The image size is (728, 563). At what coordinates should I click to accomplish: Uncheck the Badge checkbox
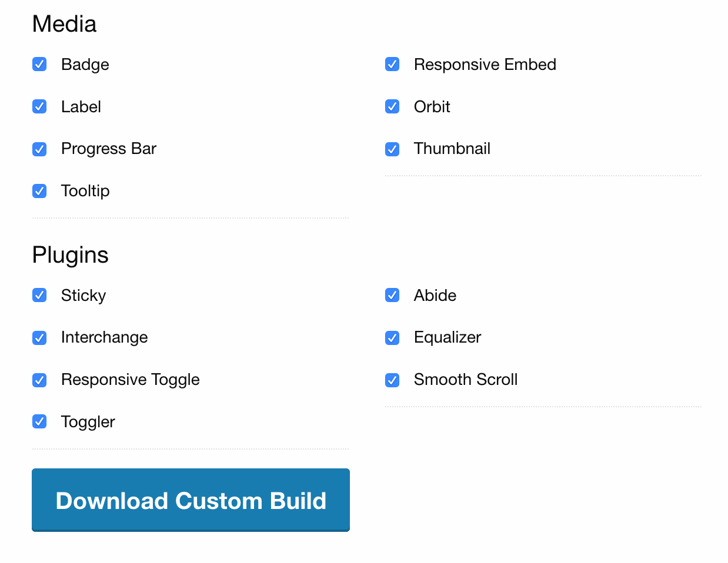point(39,64)
